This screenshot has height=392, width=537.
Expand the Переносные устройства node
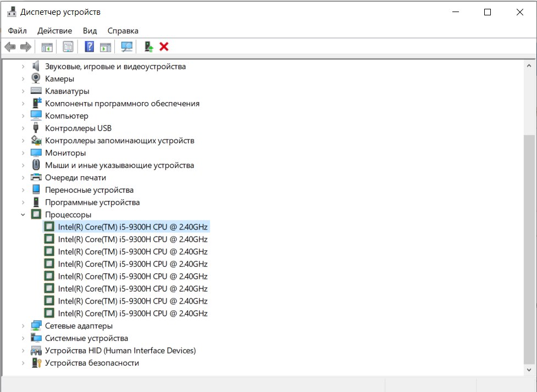click(23, 190)
